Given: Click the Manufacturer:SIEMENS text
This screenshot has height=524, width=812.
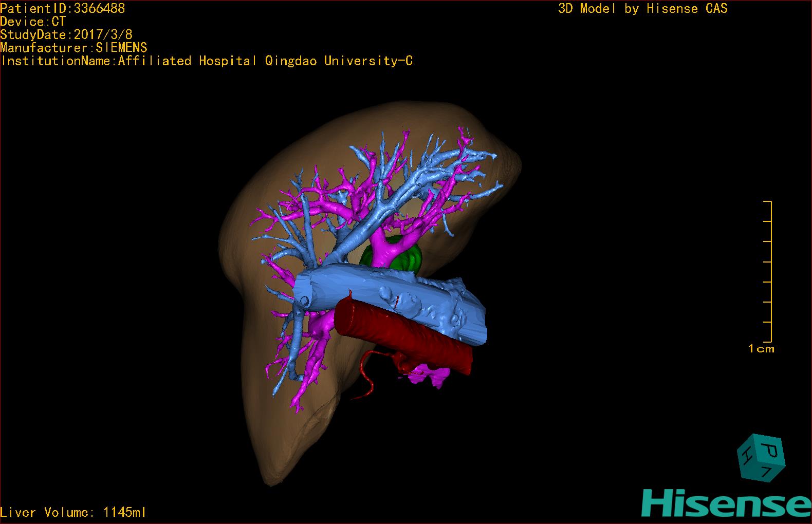Looking at the screenshot, I should click(74, 48).
